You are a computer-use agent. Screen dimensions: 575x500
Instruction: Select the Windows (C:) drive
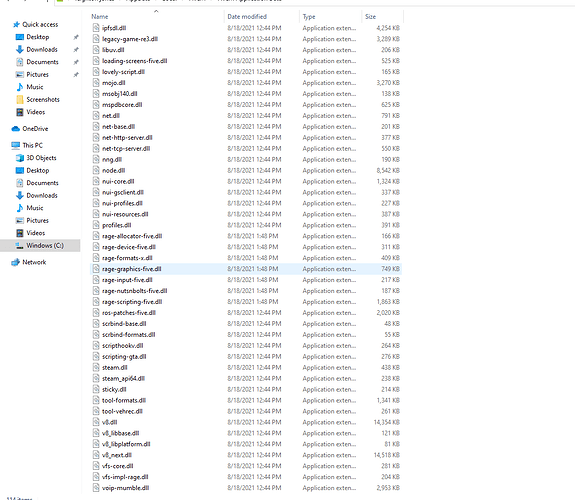click(x=45, y=245)
